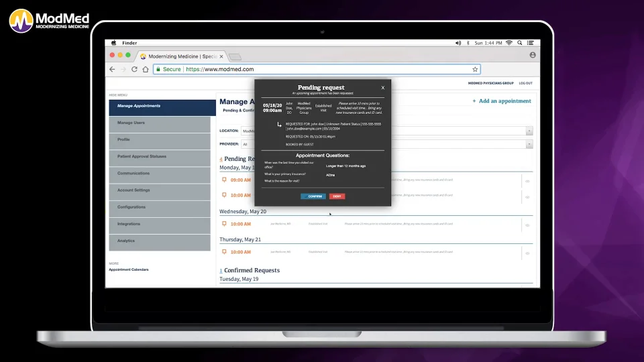This screenshot has width=644, height=362.
Task: Click the Deny button in Pending request
Action: click(337, 196)
